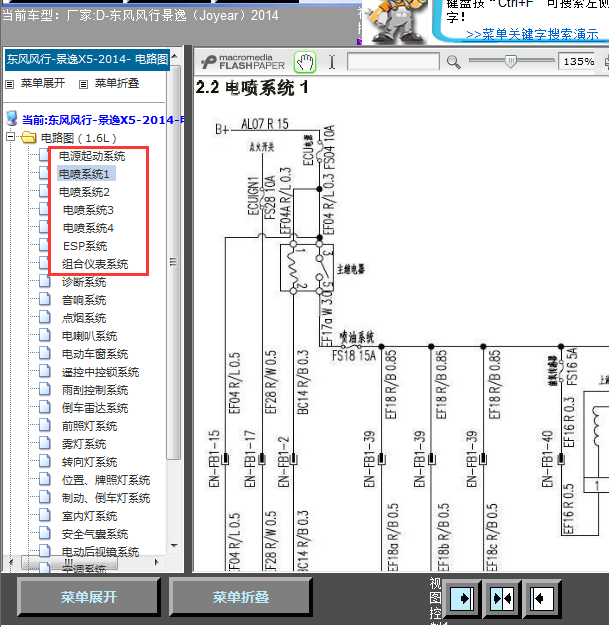Screen dimensions: 609x627
Task: Open 电喷系统2 in the tree
Action: 84,192
